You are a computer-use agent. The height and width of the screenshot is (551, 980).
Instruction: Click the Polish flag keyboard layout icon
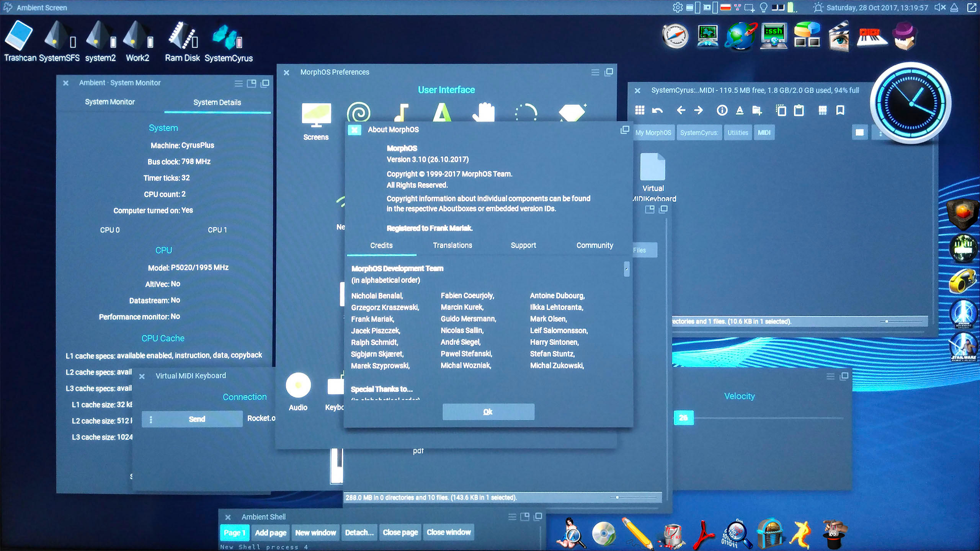click(725, 7)
